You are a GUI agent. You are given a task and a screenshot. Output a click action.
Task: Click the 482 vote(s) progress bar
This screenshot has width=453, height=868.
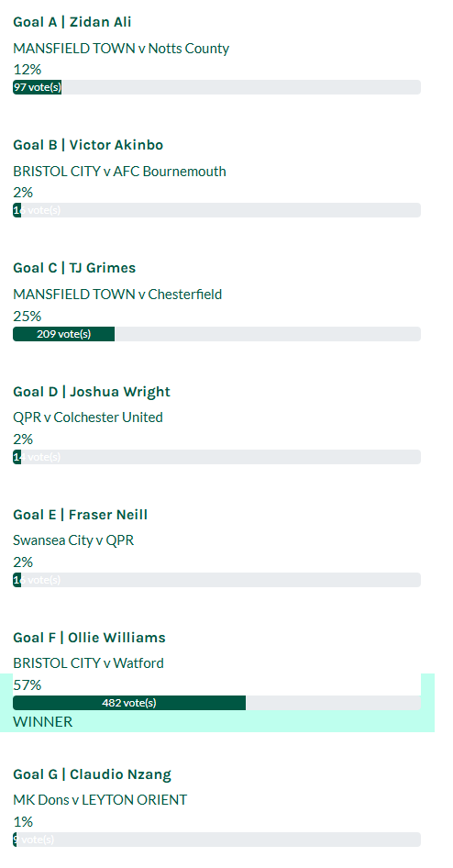point(216,703)
